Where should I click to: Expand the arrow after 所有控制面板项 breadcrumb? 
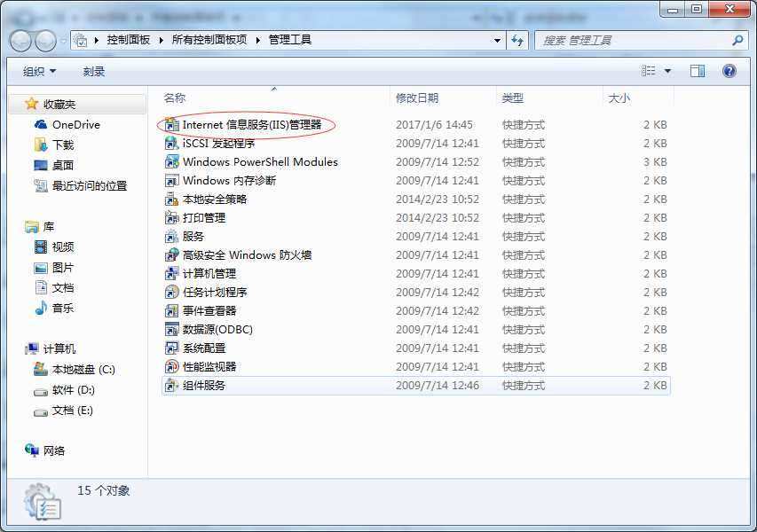click(x=257, y=40)
